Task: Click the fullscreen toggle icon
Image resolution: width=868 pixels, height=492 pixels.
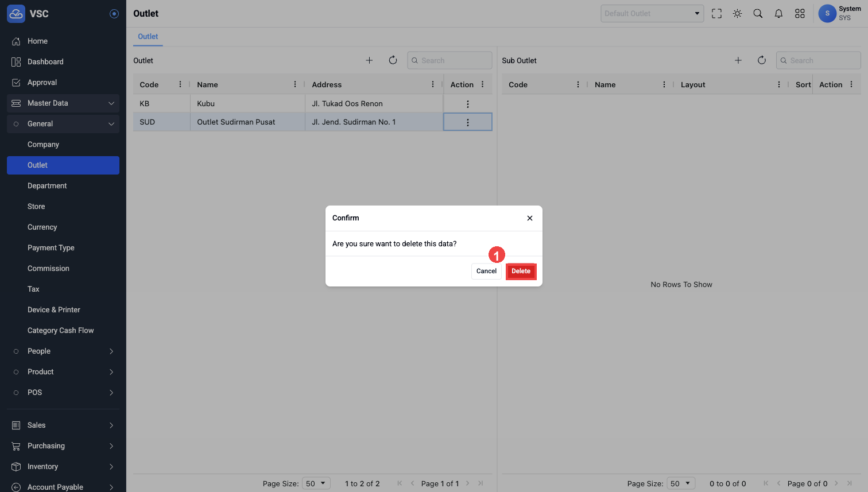Action: [x=716, y=14]
